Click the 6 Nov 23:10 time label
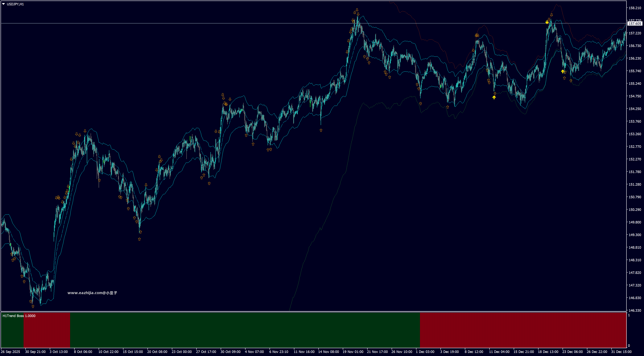Image resolution: width=644 pixels, height=356 pixels. (279, 352)
